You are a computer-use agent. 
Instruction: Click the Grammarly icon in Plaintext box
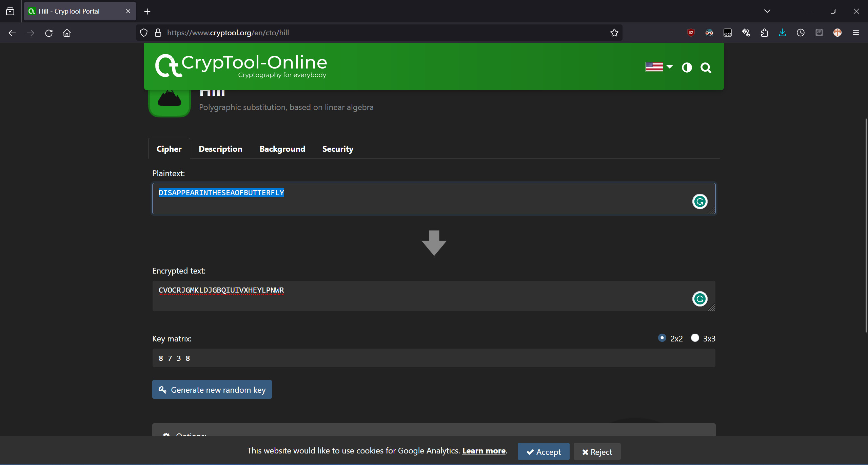[x=699, y=202]
